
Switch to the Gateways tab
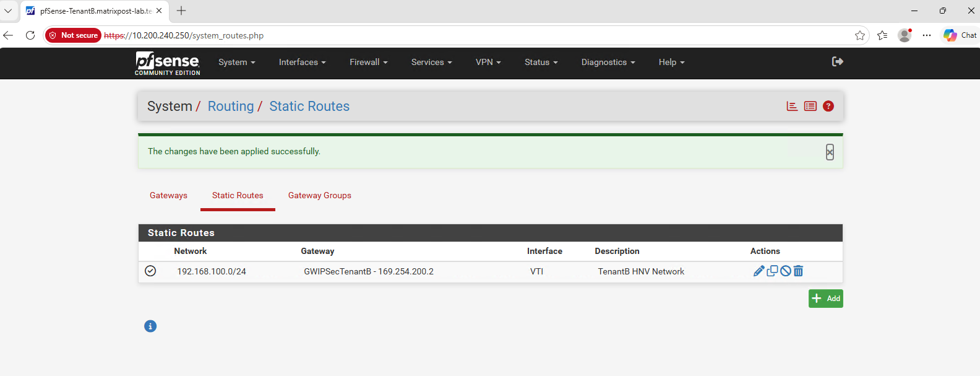tap(168, 195)
